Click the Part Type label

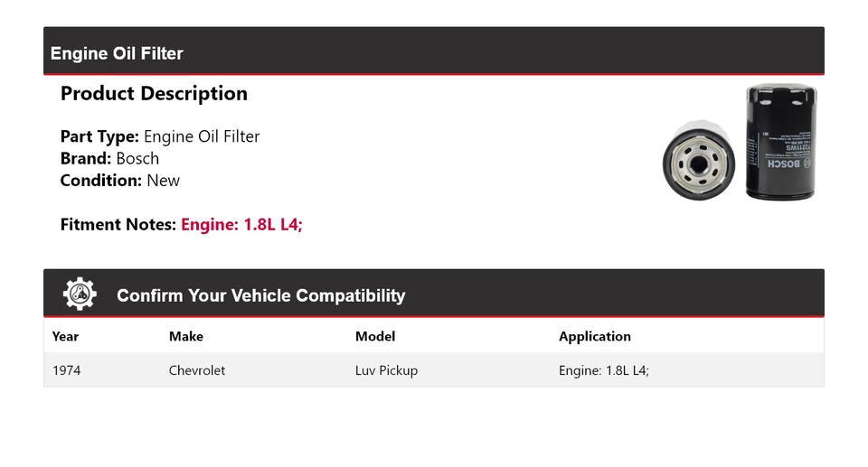(99, 137)
